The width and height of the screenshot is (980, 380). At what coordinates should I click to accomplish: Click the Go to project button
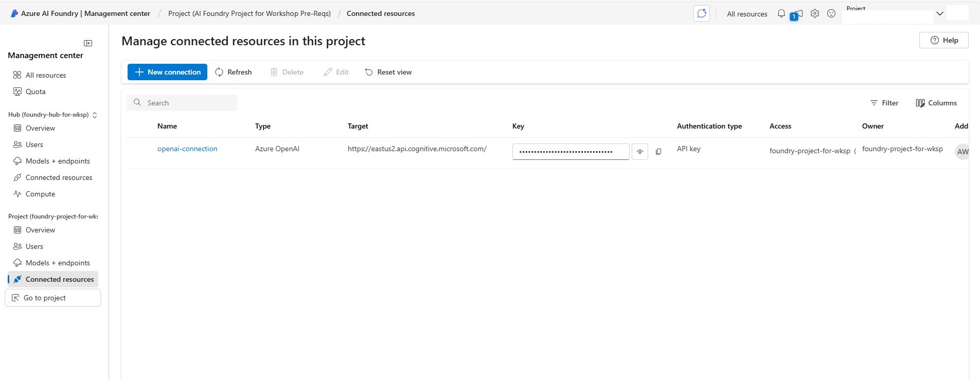pos(53,298)
